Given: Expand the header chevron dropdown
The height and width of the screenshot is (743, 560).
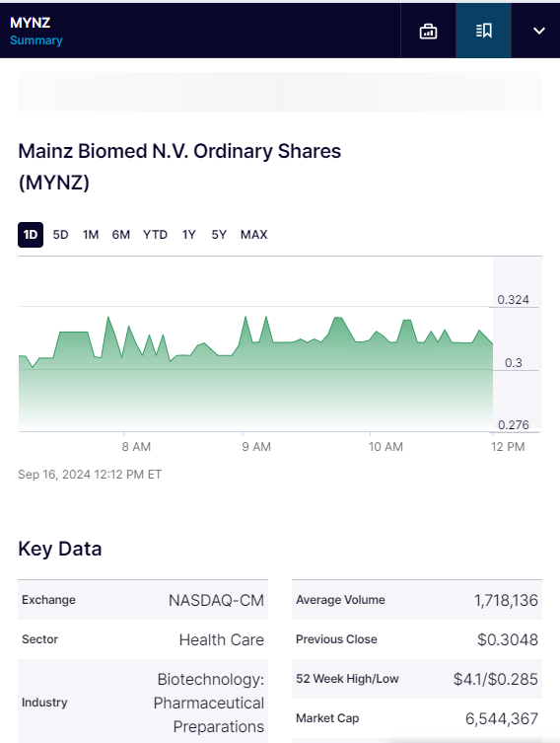Looking at the screenshot, I should click(x=538, y=32).
